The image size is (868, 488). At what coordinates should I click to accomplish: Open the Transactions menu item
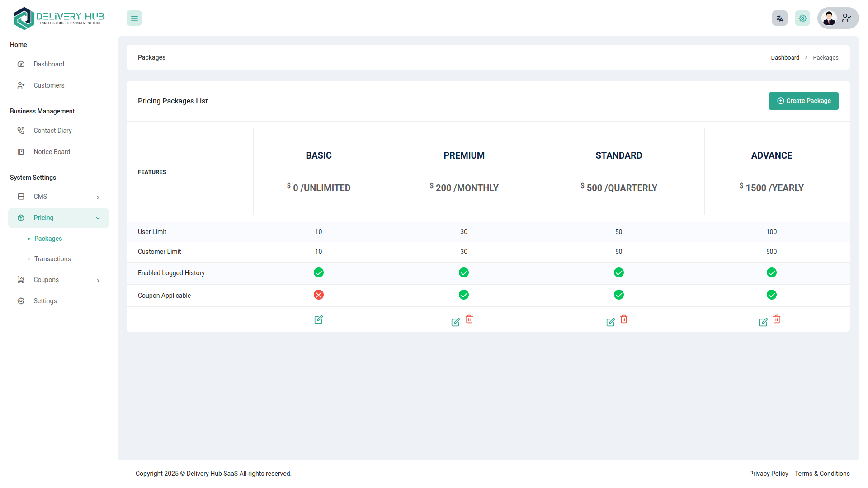click(52, 259)
